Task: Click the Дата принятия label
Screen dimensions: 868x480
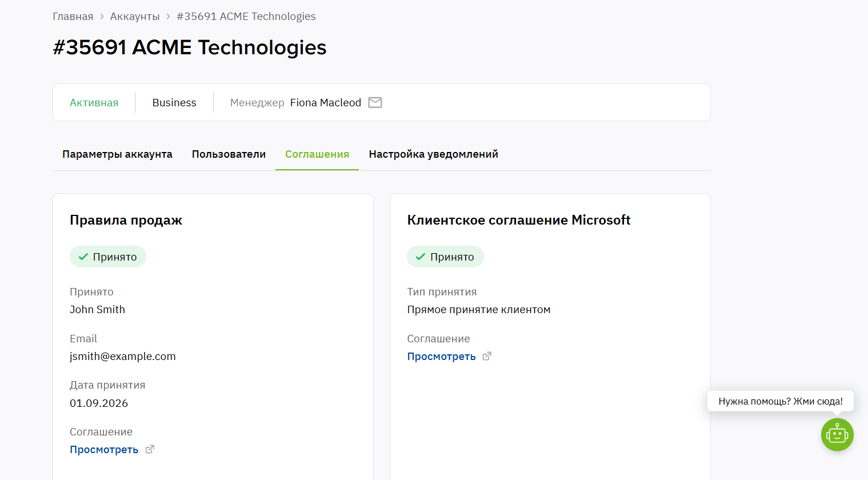Action: tap(107, 385)
